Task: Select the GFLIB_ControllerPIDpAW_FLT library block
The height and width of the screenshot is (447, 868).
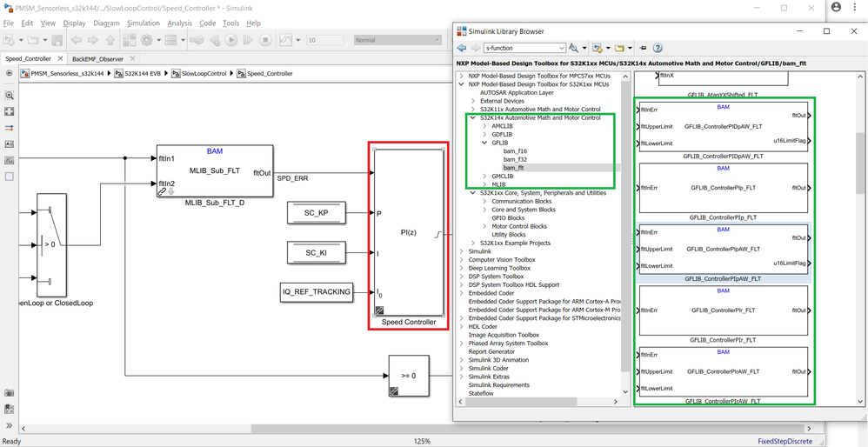Action: [x=724, y=127]
